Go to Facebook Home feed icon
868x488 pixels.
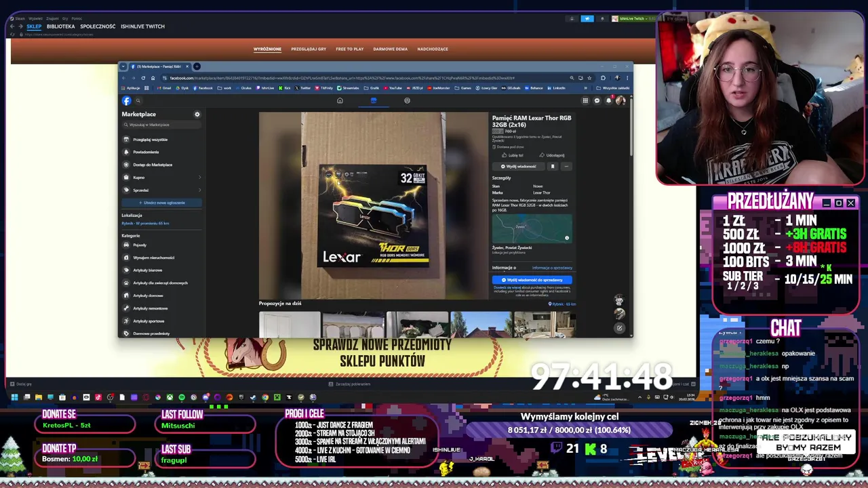[340, 100]
